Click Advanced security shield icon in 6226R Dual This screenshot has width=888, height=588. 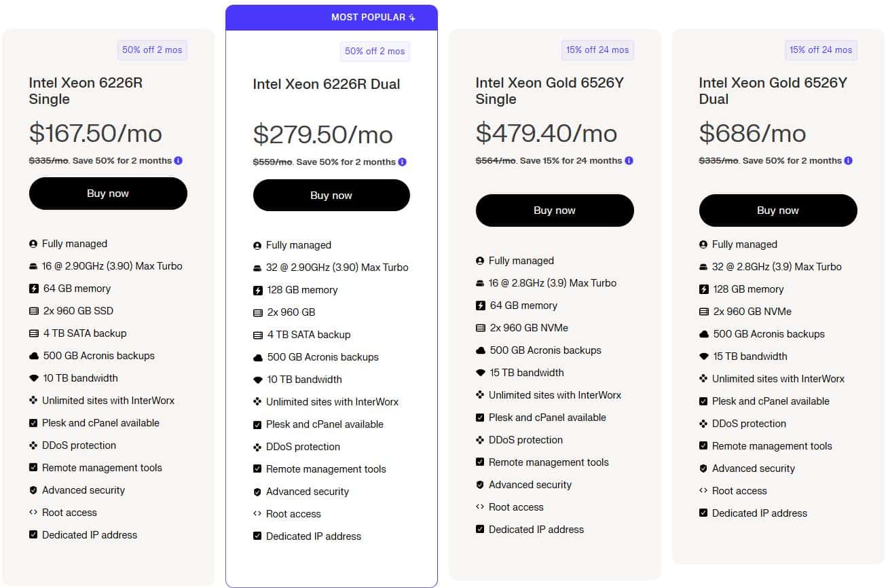(257, 492)
